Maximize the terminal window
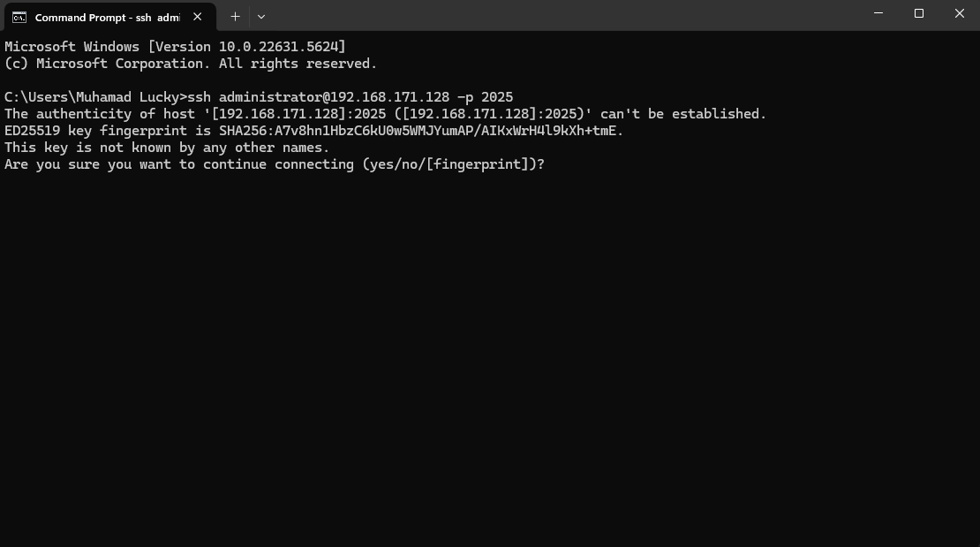Viewport: 980px width, 547px height. tap(919, 13)
